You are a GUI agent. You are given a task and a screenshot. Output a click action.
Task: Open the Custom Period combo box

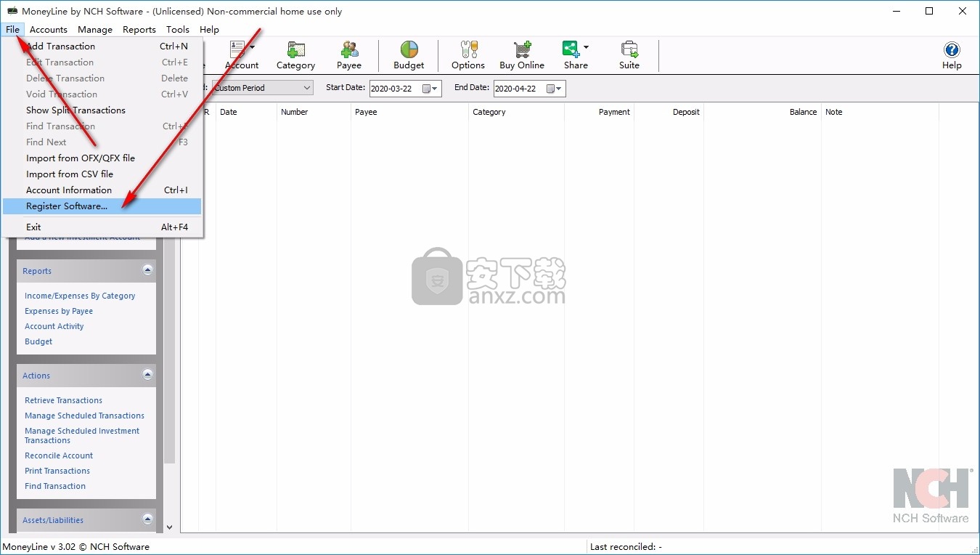[262, 88]
